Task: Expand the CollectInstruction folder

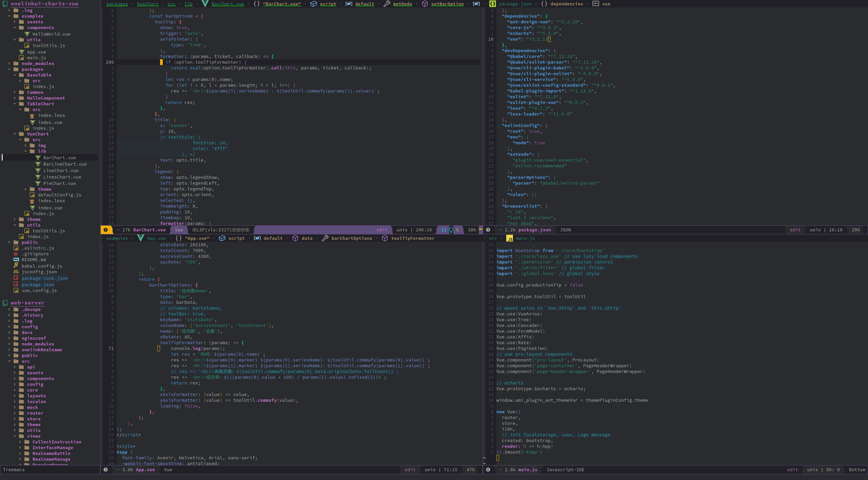Action: (x=20, y=442)
